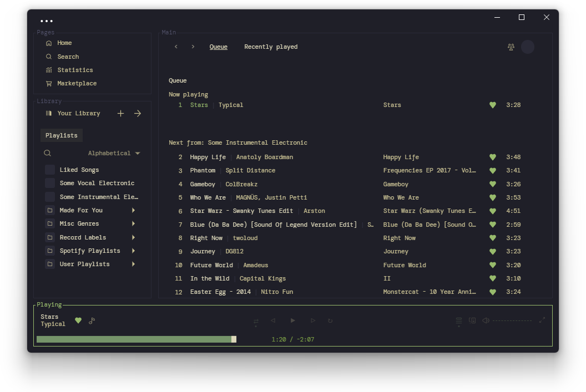586x392 pixels.
Task: Open the queue icon in the player
Action: pos(459,321)
